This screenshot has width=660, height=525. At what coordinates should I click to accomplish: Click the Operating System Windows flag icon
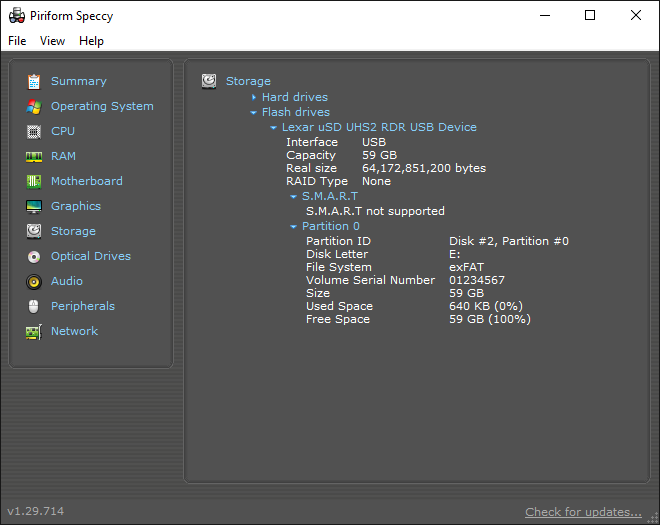pos(34,106)
